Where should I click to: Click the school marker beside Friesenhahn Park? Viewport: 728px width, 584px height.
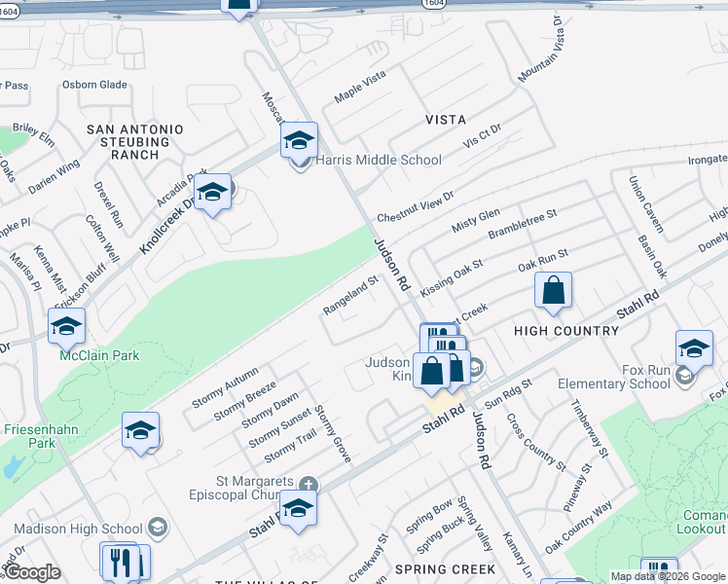tap(141, 432)
